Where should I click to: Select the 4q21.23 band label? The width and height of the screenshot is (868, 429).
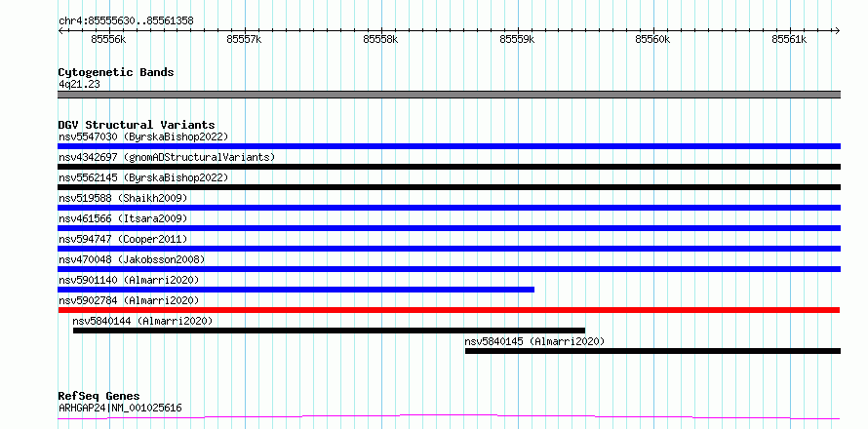coord(79,84)
